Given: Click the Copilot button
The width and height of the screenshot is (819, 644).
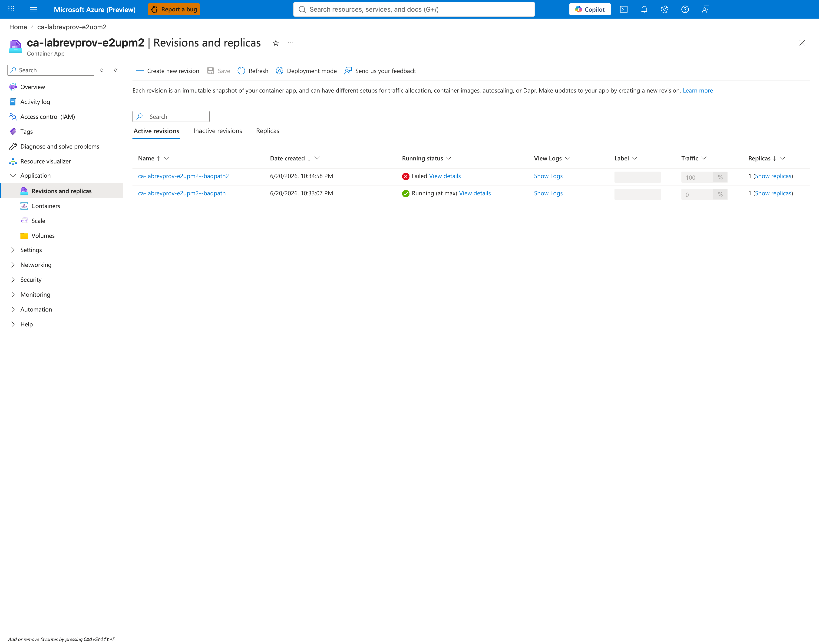Looking at the screenshot, I should [x=590, y=10].
